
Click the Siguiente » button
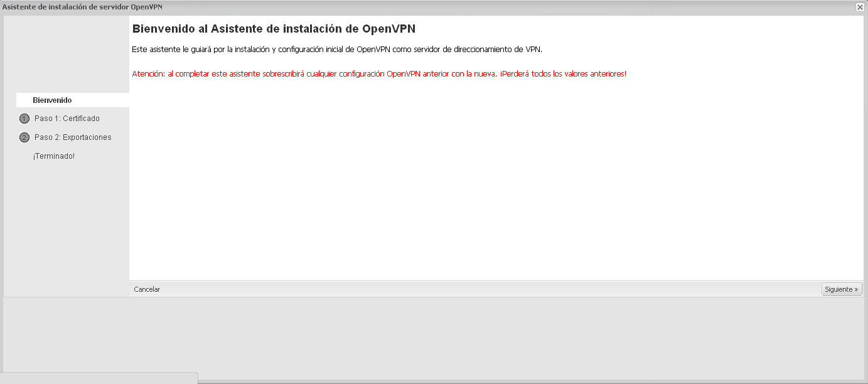pos(842,289)
